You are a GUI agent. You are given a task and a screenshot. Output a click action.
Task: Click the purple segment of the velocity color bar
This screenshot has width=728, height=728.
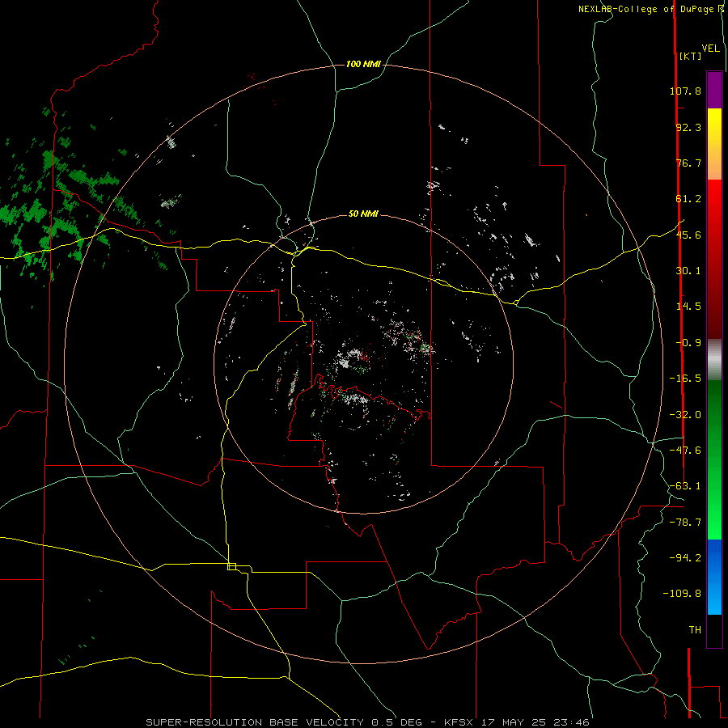714,90
